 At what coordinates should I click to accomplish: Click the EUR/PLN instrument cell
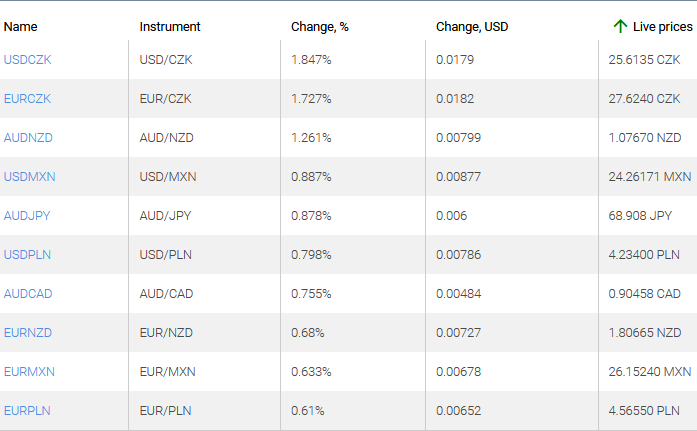pyautogui.click(x=165, y=411)
